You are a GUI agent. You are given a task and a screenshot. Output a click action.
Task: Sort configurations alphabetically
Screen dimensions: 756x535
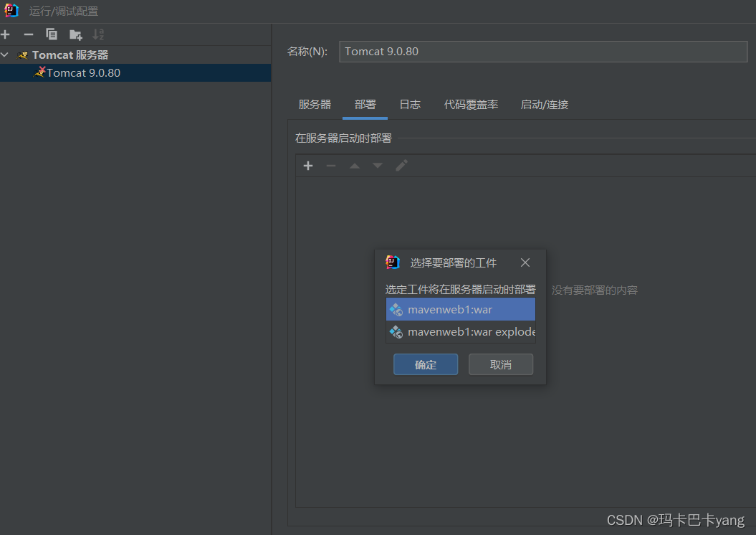point(98,34)
